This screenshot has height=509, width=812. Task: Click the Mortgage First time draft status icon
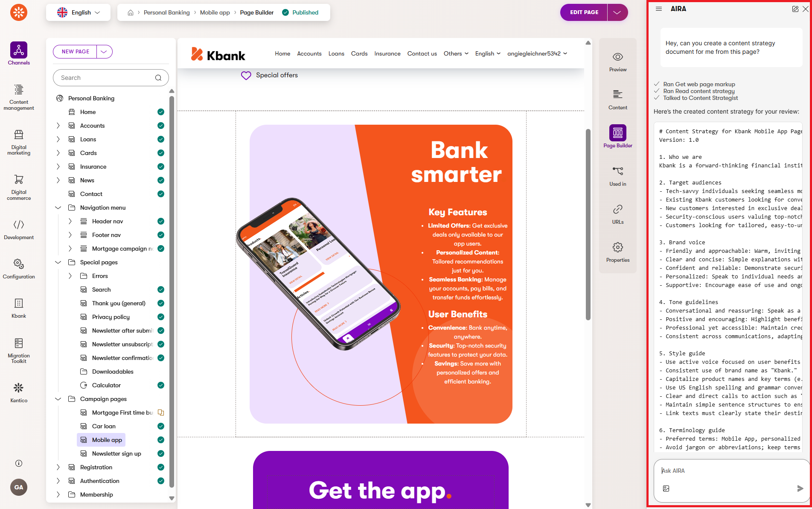(161, 412)
